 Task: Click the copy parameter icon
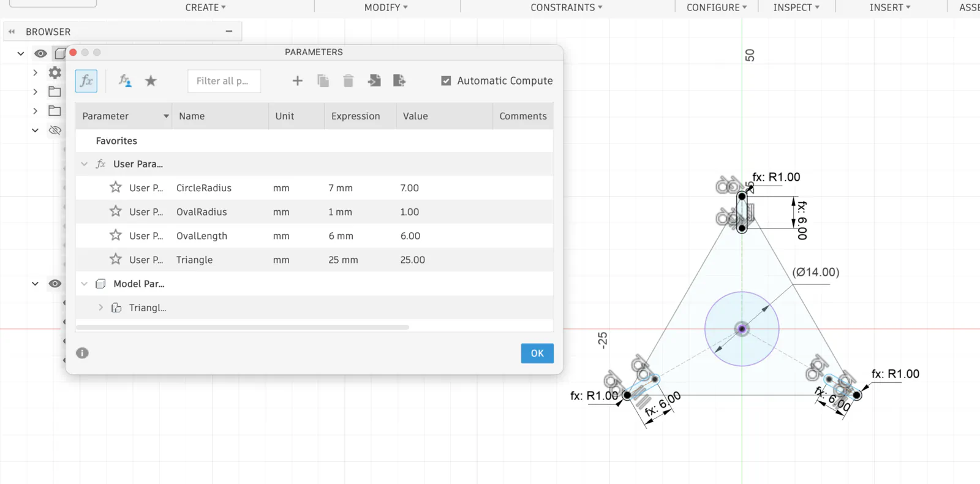pos(323,81)
